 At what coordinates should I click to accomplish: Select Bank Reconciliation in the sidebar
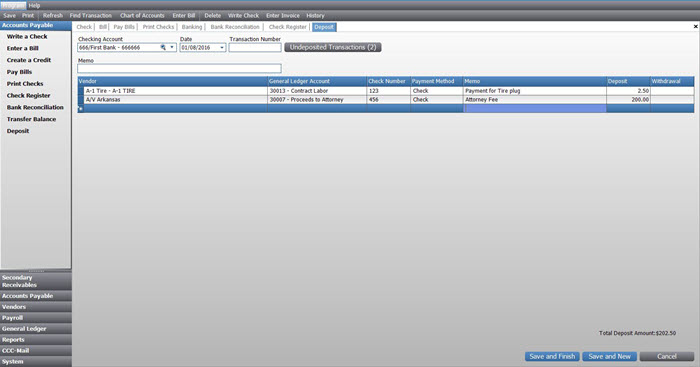click(35, 108)
